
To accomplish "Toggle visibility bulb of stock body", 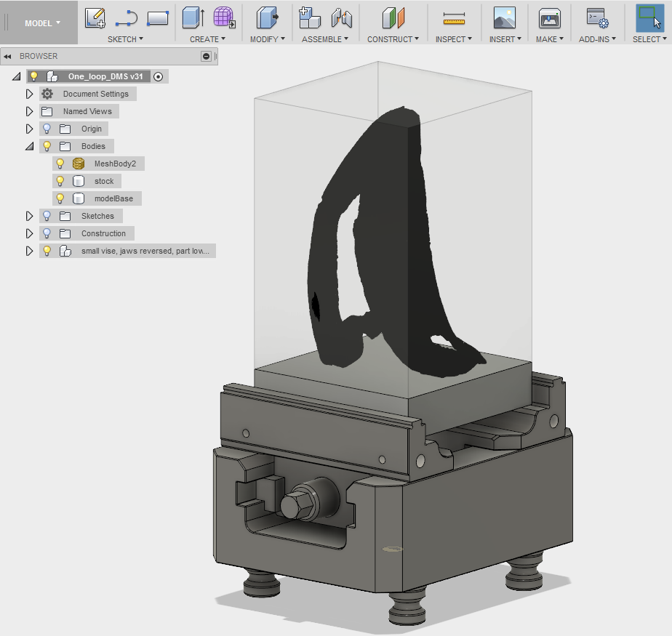I will pyautogui.click(x=60, y=181).
